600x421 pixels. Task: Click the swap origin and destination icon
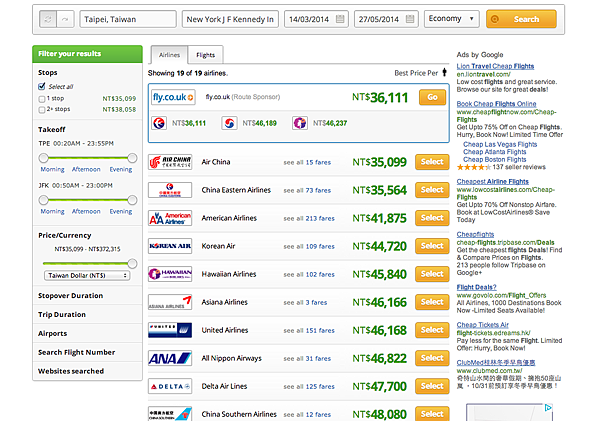pos(48,19)
